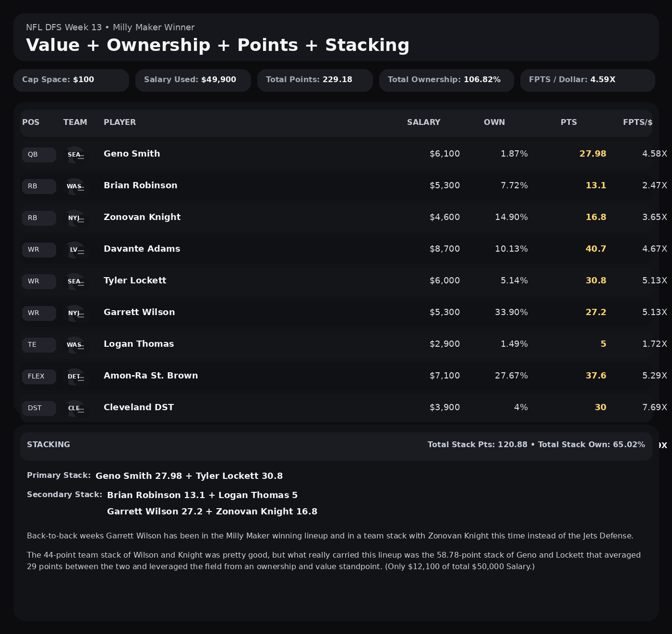The height and width of the screenshot is (634, 672).
Task: Sort the table by the SALARY column header
Action: click(x=423, y=122)
